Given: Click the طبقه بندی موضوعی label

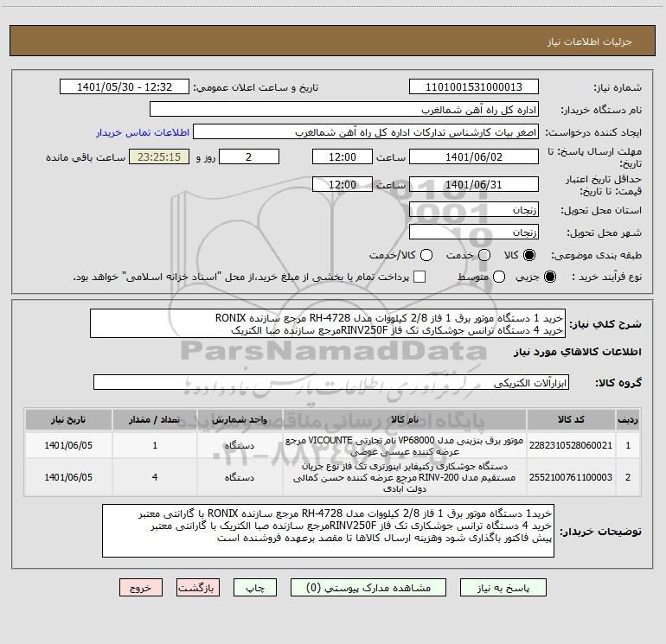Looking at the screenshot, I should (x=596, y=256).
